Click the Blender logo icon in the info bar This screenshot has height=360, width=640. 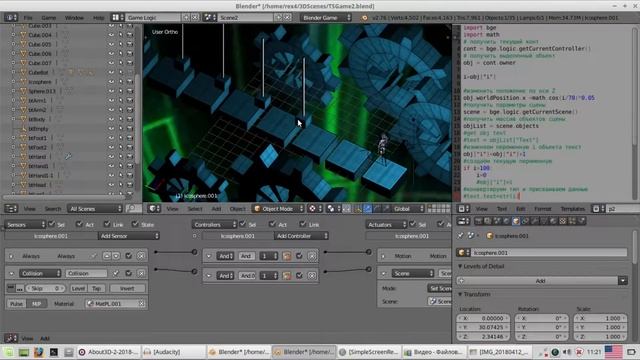pyautogui.click(x=364, y=18)
